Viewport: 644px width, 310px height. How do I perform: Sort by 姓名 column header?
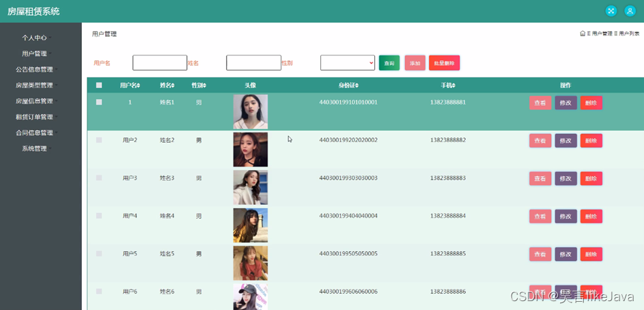pos(167,85)
